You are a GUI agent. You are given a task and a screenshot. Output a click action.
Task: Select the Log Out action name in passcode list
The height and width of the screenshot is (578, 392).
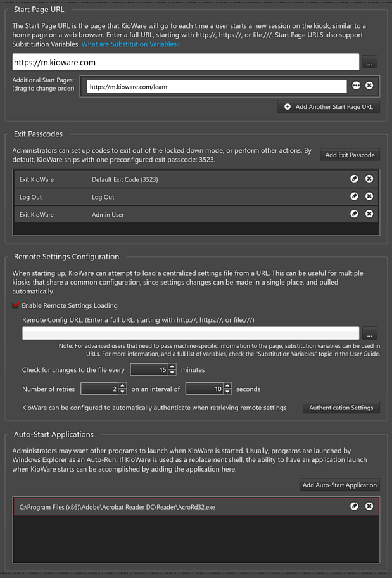[x=30, y=197]
